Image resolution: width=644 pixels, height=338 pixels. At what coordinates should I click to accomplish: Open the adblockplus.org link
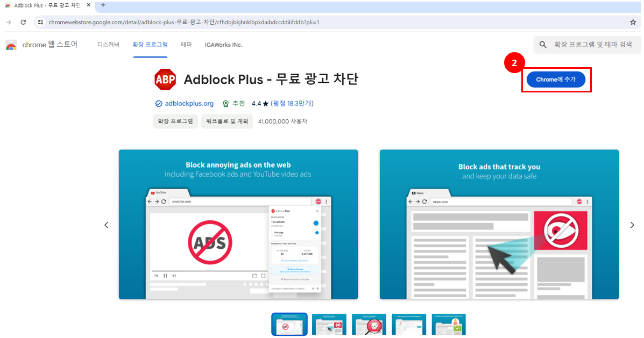pos(189,104)
